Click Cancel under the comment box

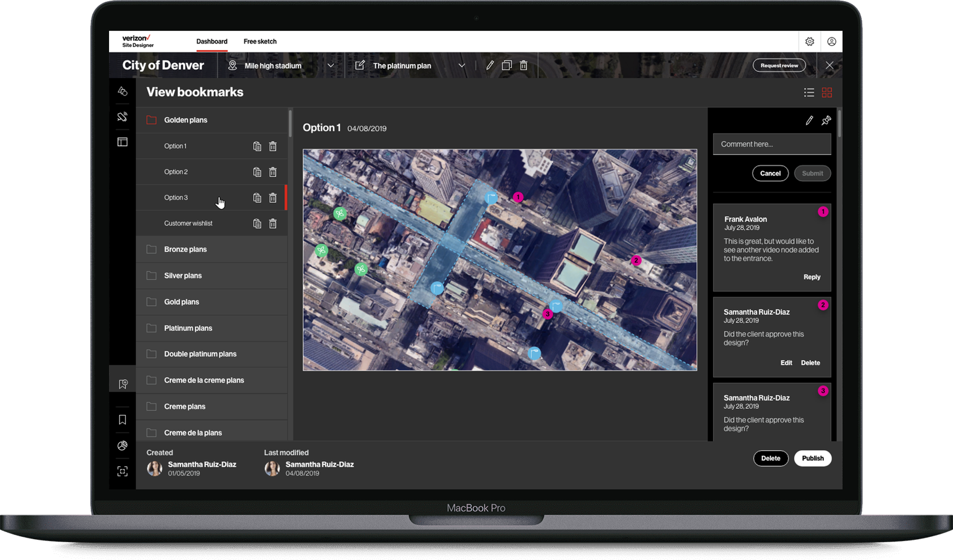(770, 173)
